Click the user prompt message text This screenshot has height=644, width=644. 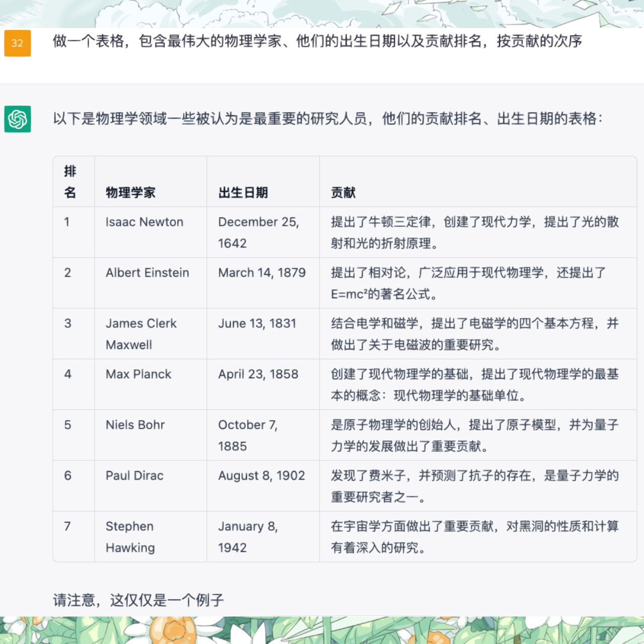pyautogui.click(x=317, y=41)
